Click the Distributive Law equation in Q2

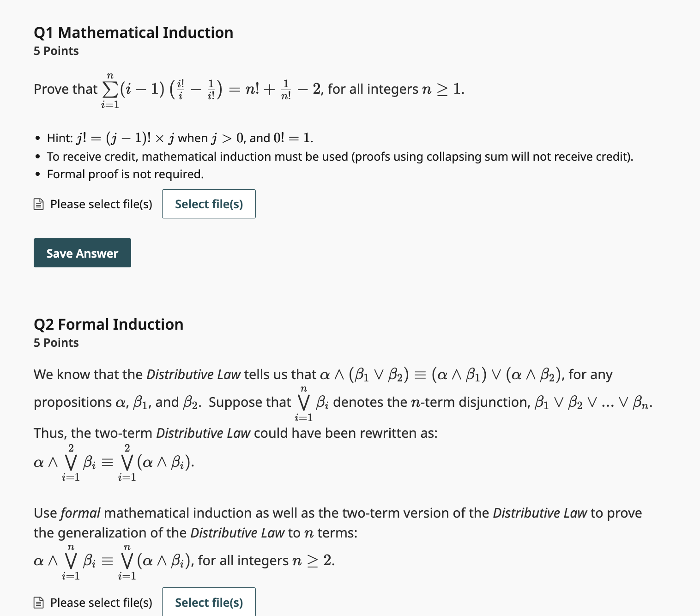[x=113, y=462]
